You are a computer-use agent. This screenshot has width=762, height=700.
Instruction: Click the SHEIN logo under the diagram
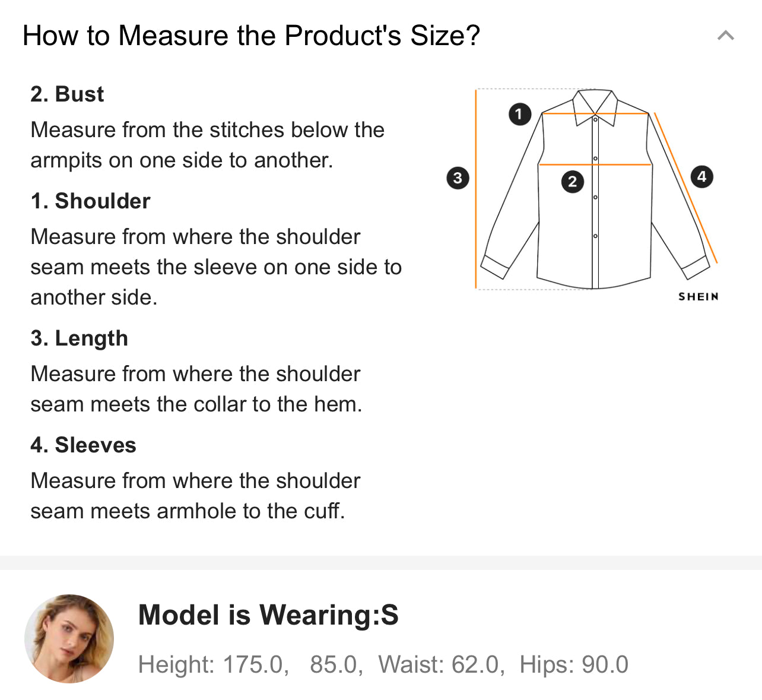point(698,296)
